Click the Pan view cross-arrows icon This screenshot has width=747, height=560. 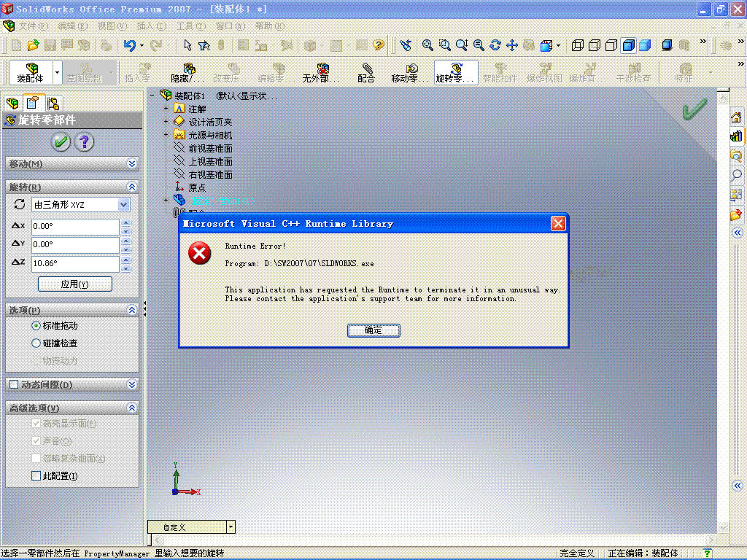(x=511, y=45)
